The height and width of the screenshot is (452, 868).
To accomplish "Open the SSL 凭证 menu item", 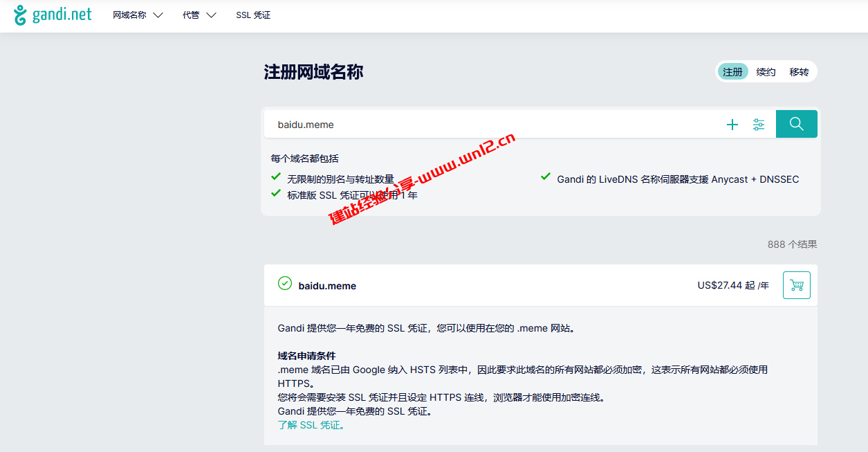I will pos(253,15).
